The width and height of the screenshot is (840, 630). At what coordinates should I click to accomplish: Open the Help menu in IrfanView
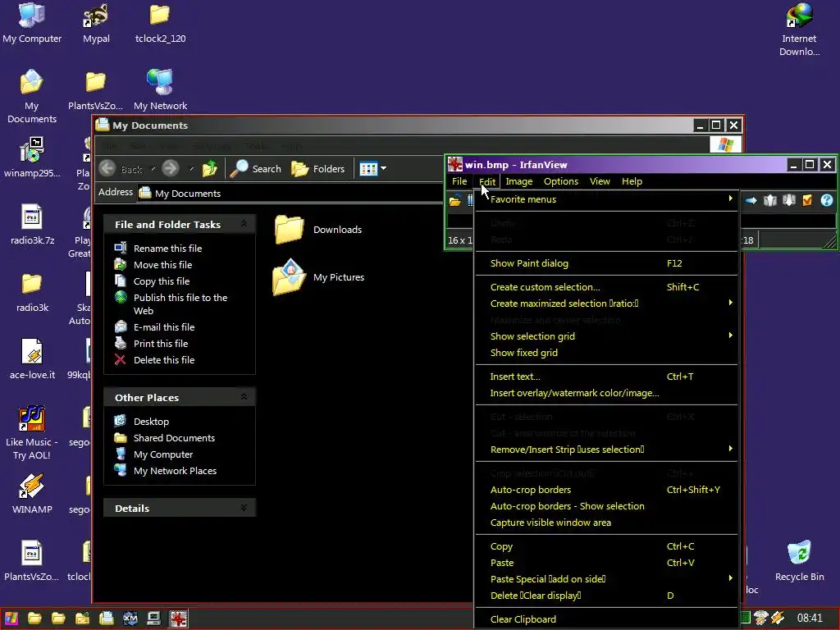(632, 181)
